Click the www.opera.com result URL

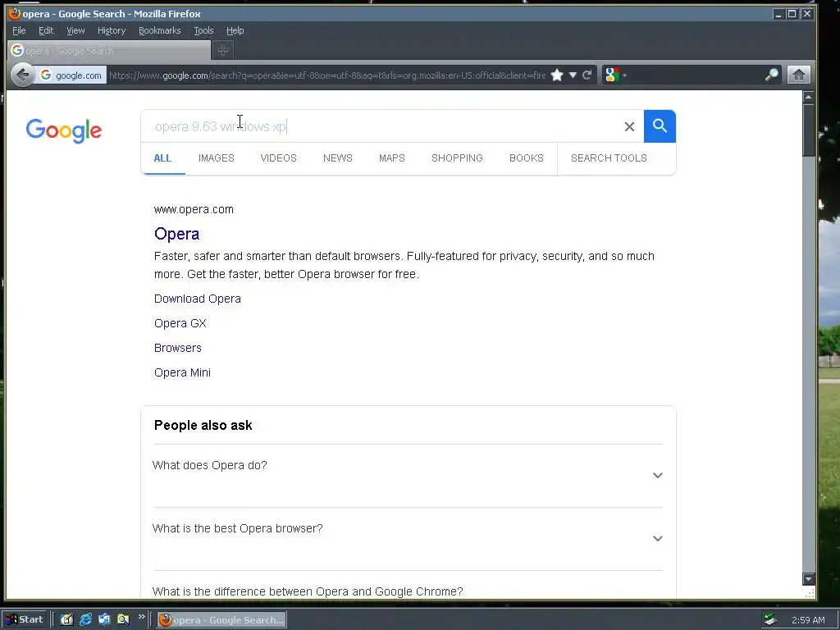click(194, 209)
